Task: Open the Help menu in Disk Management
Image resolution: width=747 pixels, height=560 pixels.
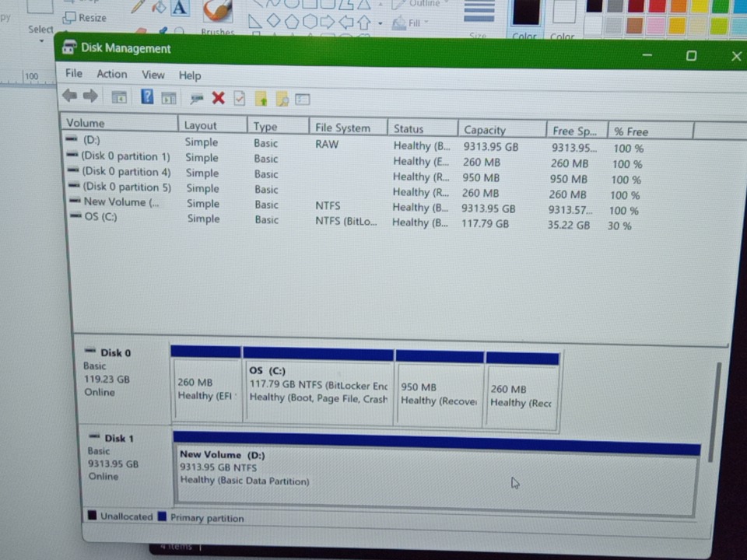Action: [x=190, y=75]
